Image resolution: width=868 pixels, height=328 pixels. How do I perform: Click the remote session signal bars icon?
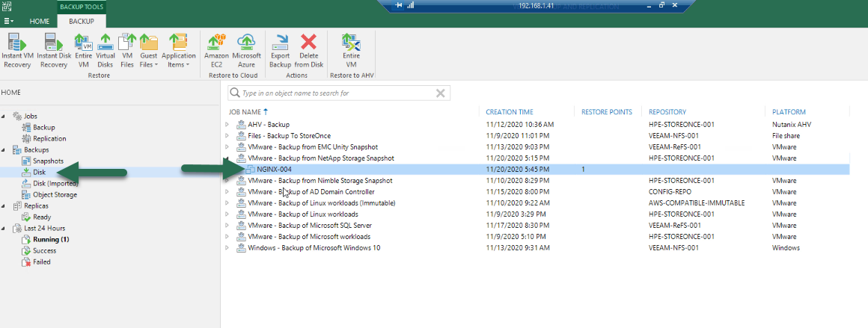point(412,5)
